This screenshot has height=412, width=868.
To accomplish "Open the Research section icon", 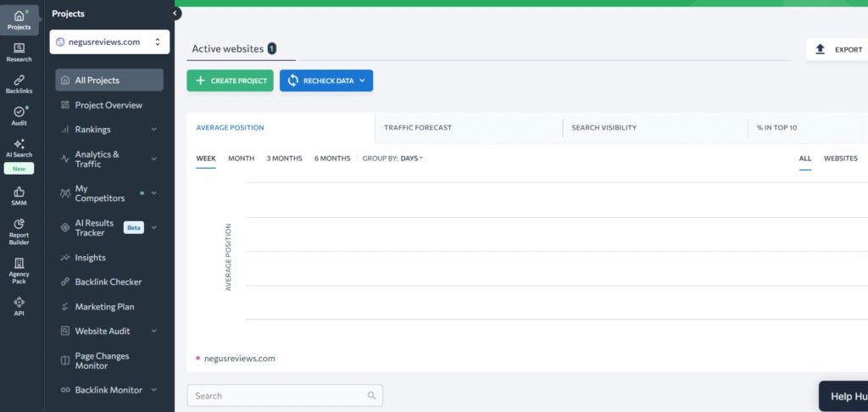I will coord(19,48).
